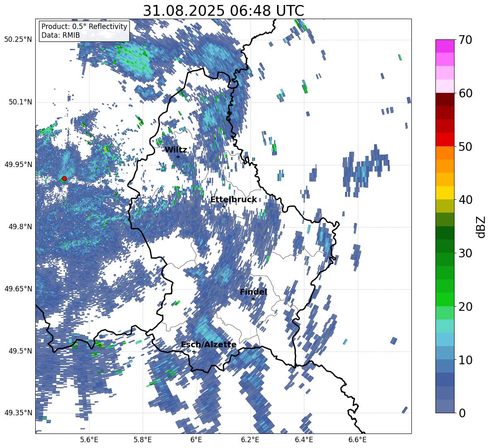This screenshot has width=491, height=448.
Task: Click the orange colorbar segment below 50
Action: [x=445, y=153]
